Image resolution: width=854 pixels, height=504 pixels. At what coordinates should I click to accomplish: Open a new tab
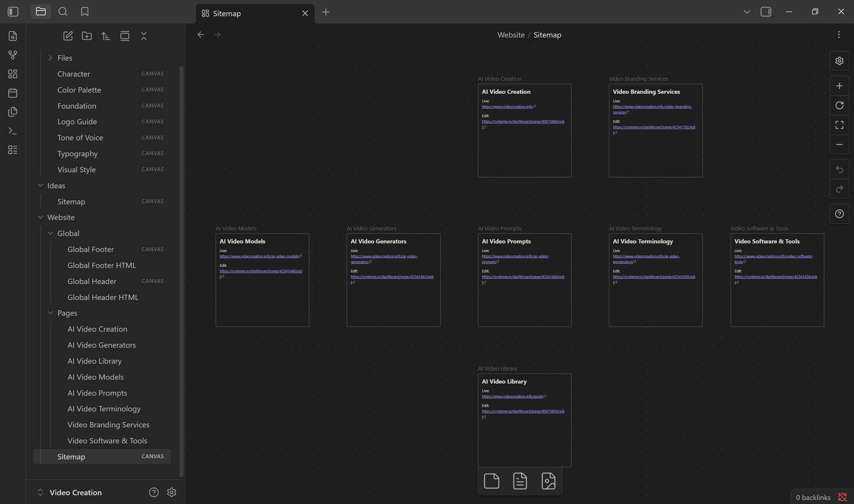(326, 12)
